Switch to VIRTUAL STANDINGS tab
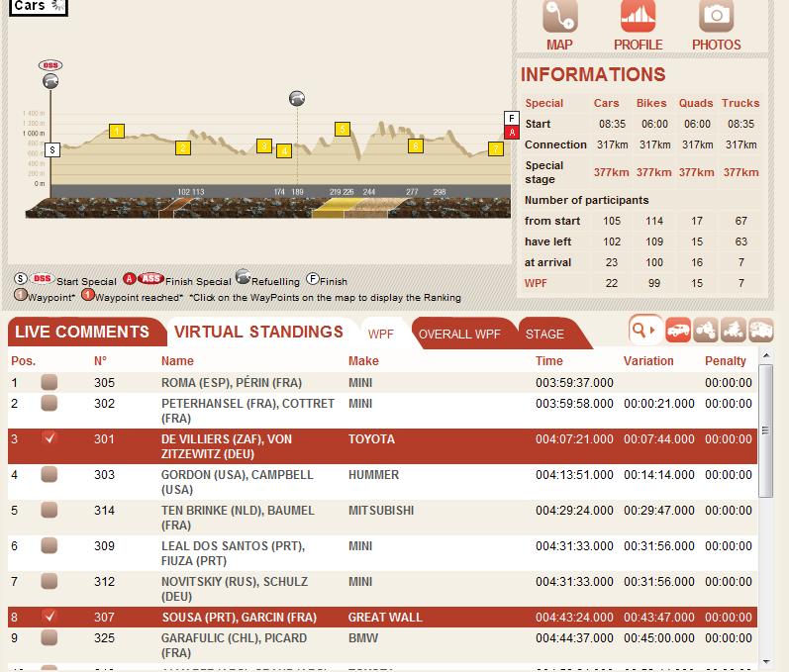This screenshot has height=672, width=789. point(258,332)
